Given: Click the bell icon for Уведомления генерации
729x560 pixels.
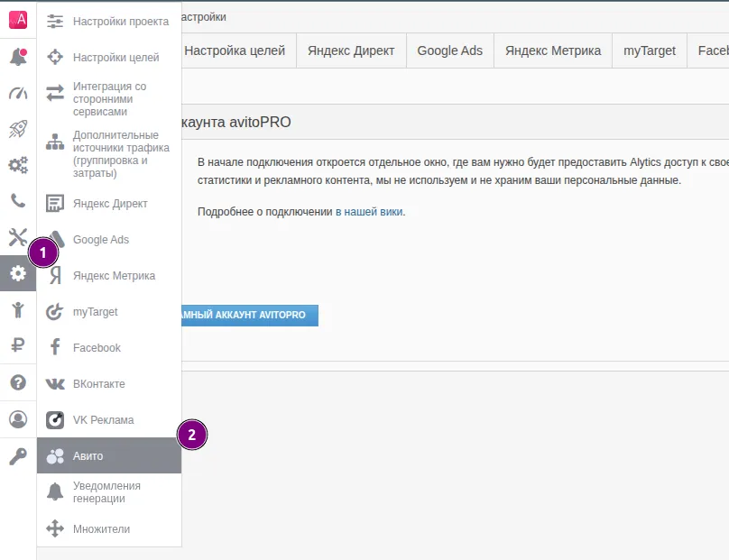Looking at the screenshot, I should coord(55,491).
